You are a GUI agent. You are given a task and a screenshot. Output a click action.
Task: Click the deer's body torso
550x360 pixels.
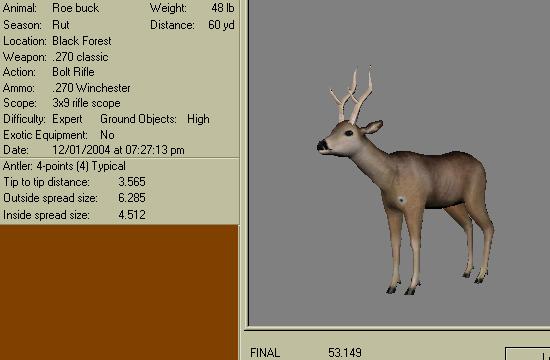click(435, 179)
